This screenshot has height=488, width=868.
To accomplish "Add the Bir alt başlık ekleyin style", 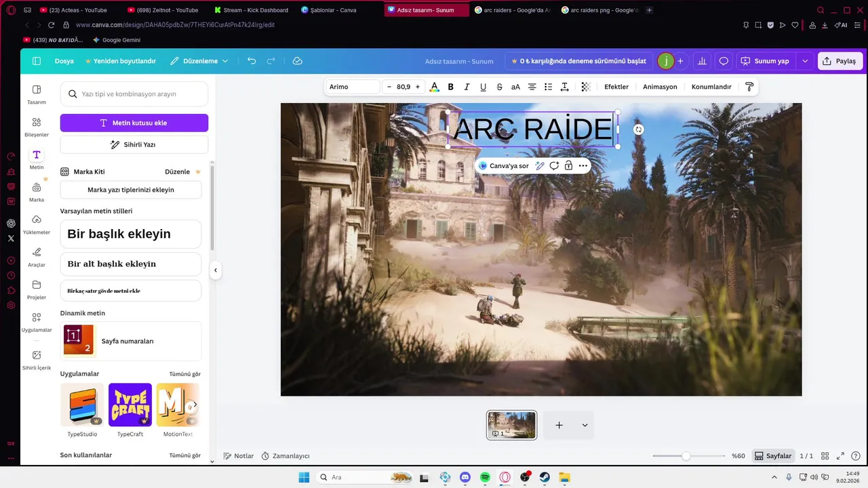I will 131,264.
